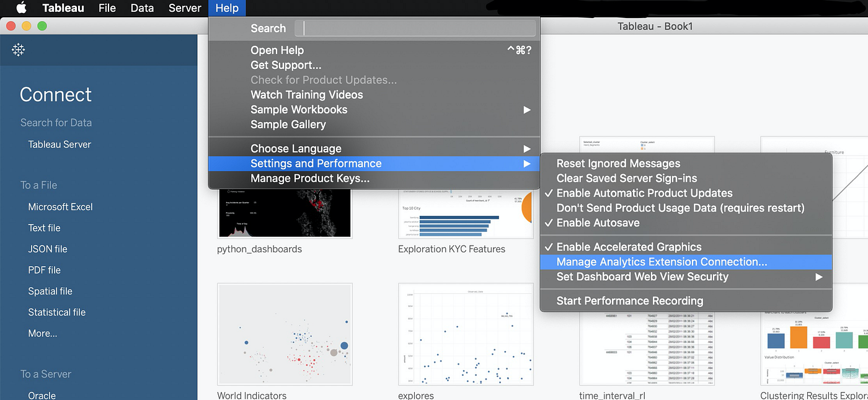Select Watch Training Videos
868x400 pixels.
(374, 95)
